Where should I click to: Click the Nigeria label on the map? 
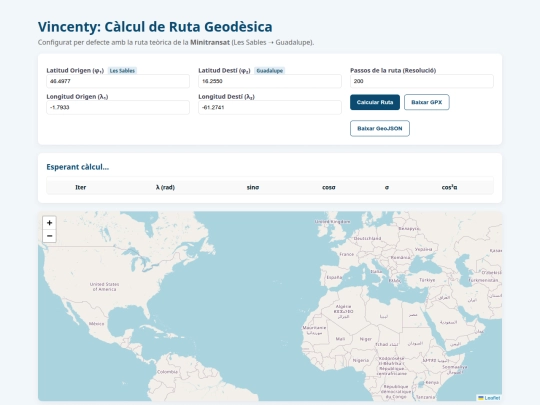[x=361, y=360]
